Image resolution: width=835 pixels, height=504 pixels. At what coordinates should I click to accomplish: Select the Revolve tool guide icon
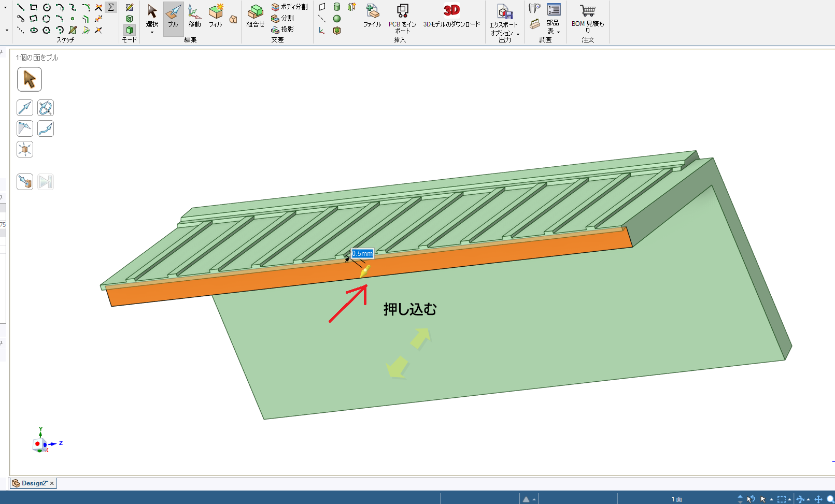(46, 108)
